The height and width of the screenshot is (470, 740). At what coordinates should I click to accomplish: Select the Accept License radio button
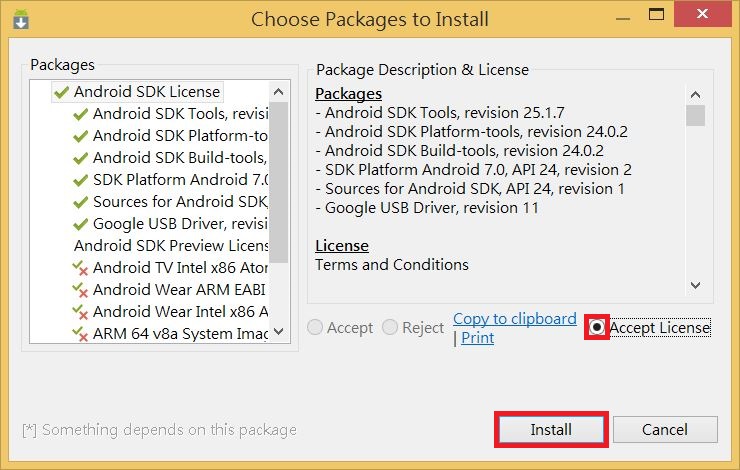(x=597, y=327)
